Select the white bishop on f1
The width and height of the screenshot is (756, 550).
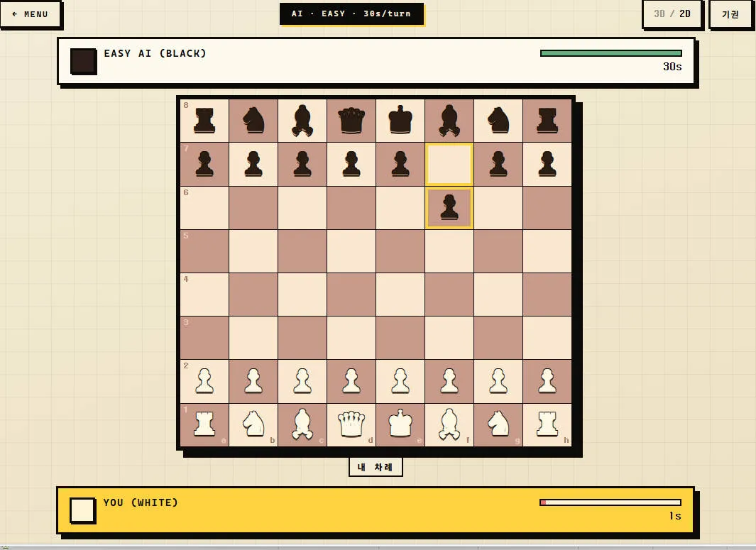click(449, 424)
